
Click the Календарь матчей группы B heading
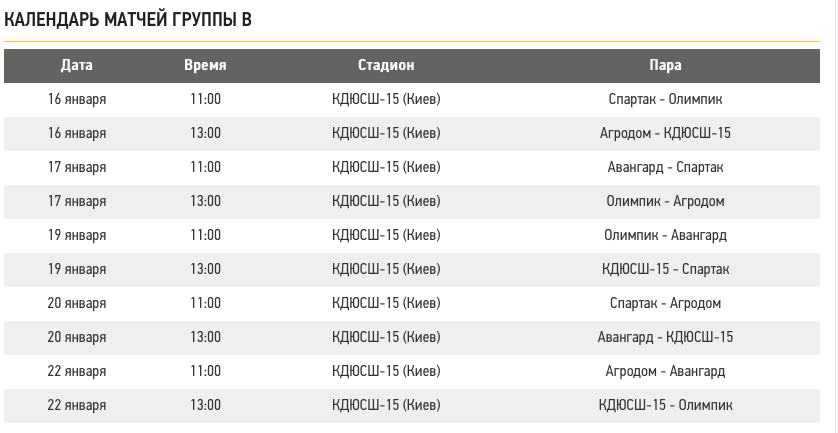[127, 20]
